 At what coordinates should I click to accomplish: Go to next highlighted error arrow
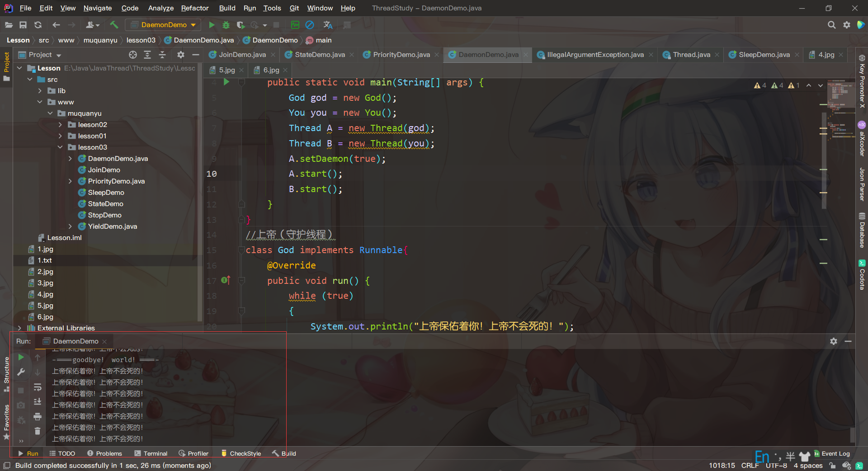coord(820,85)
